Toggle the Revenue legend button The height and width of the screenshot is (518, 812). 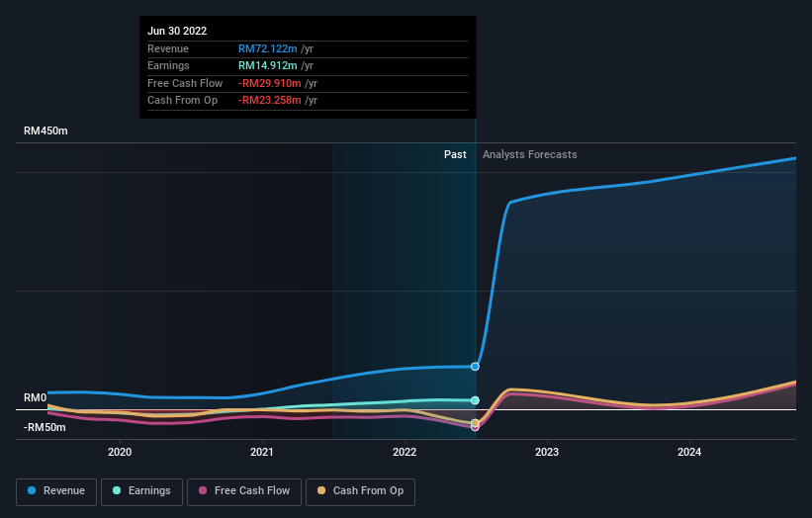(56, 491)
